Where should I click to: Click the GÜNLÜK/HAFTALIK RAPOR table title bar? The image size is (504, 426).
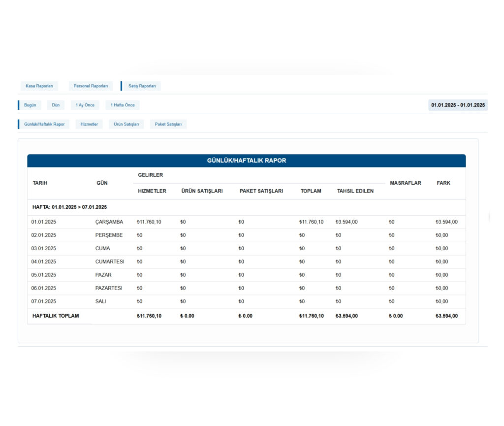coord(246,161)
